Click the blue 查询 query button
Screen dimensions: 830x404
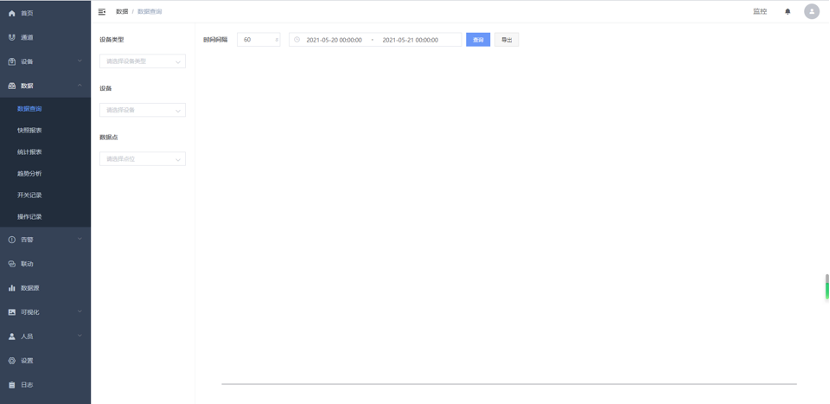click(478, 40)
